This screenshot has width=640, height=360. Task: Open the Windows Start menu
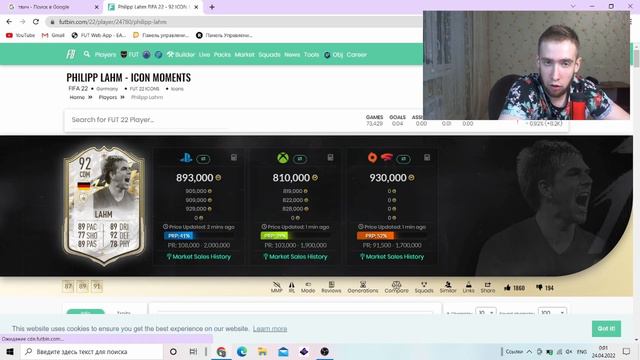click(10, 351)
